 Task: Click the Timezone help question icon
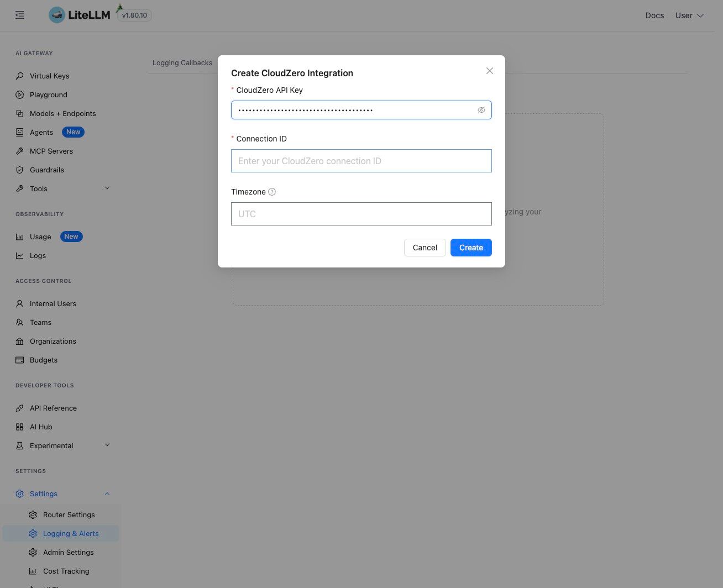pos(272,192)
